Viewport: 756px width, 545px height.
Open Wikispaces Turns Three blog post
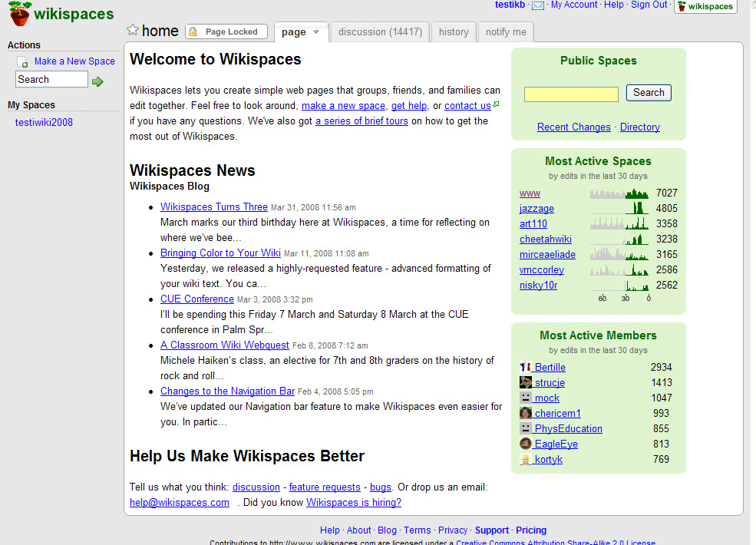pos(214,207)
